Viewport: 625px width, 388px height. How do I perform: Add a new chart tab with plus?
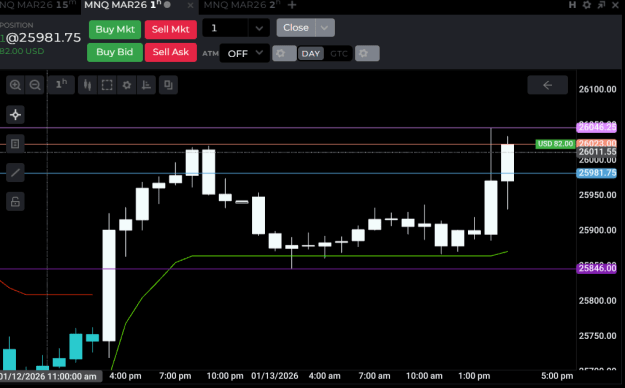point(292,5)
